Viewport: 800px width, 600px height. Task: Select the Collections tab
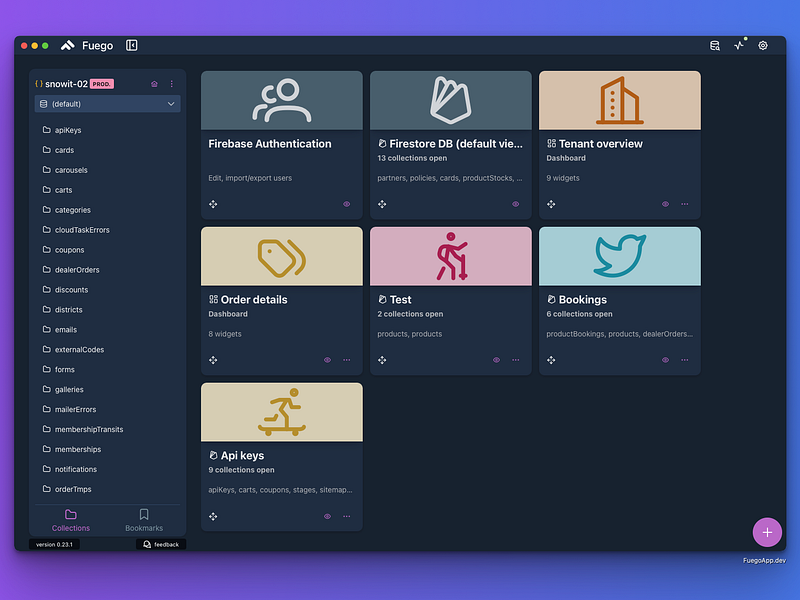point(71,520)
